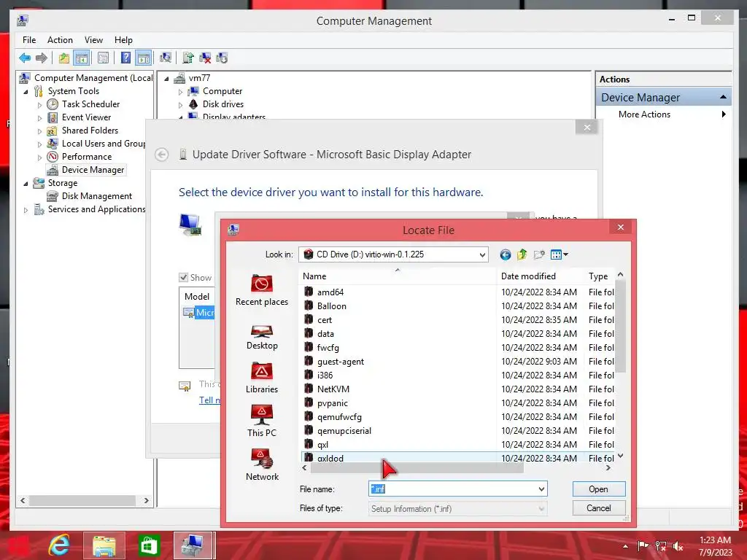The width and height of the screenshot is (747, 560).
Task: Click the muted speaker tray icon
Action: pyautogui.click(x=678, y=545)
